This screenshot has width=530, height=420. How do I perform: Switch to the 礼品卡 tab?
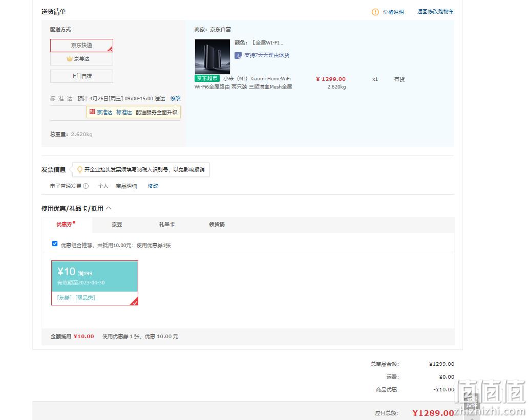click(166, 225)
